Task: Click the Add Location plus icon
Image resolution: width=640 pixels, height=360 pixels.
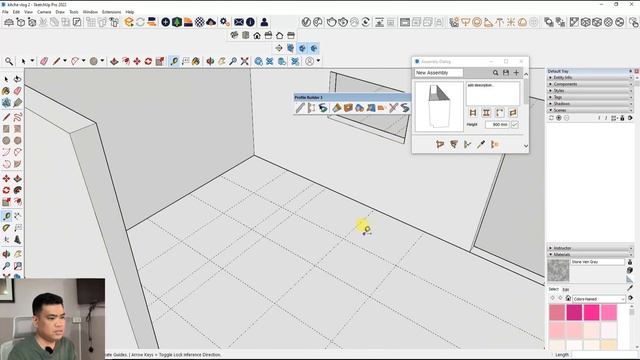Action: (x=165, y=22)
